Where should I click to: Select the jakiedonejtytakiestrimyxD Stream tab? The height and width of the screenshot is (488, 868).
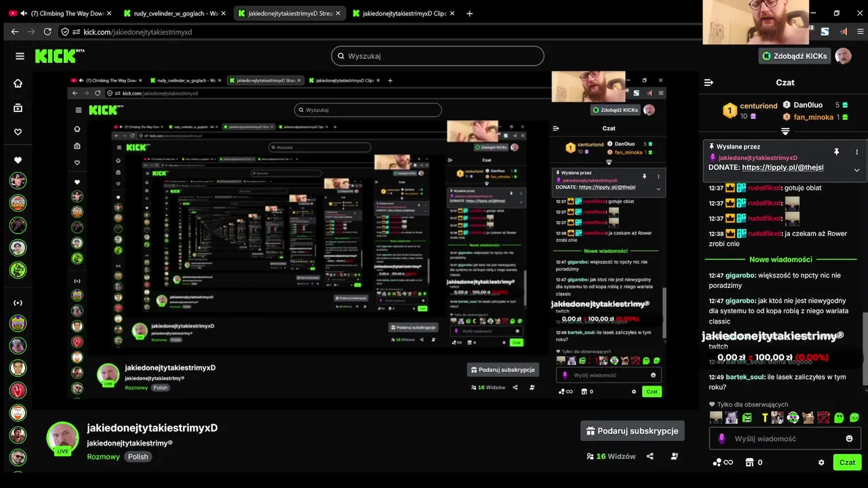[290, 14]
